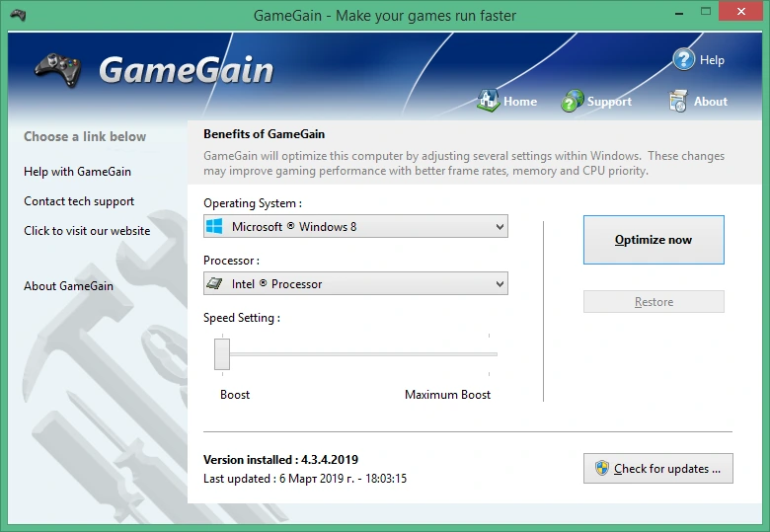
Task: Open the About menu item
Action: point(710,102)
